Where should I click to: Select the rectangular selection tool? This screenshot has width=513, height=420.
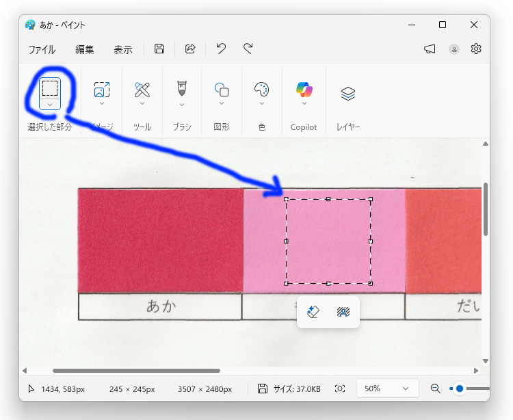coord(50,88)
